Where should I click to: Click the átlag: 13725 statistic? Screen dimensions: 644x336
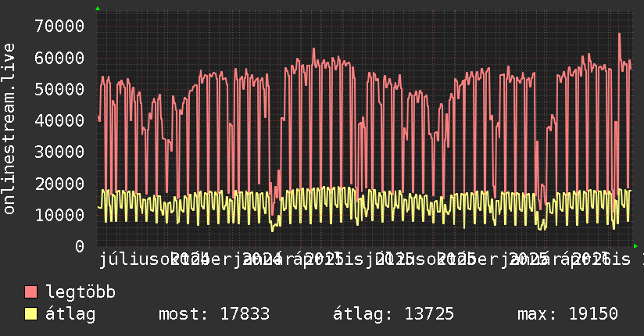(x=393, y=314)
